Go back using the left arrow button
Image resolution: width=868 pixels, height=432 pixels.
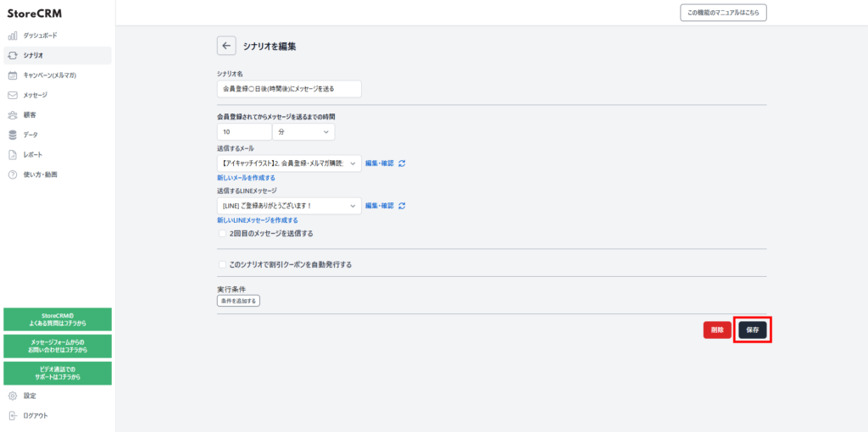click(225, 47)
